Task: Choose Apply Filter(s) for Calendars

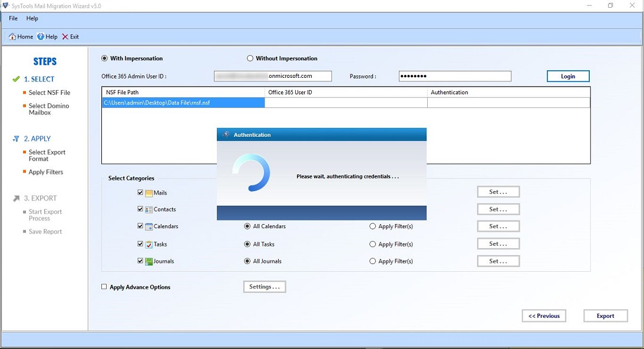Action: pyautogui.click(x=373, y=226)
